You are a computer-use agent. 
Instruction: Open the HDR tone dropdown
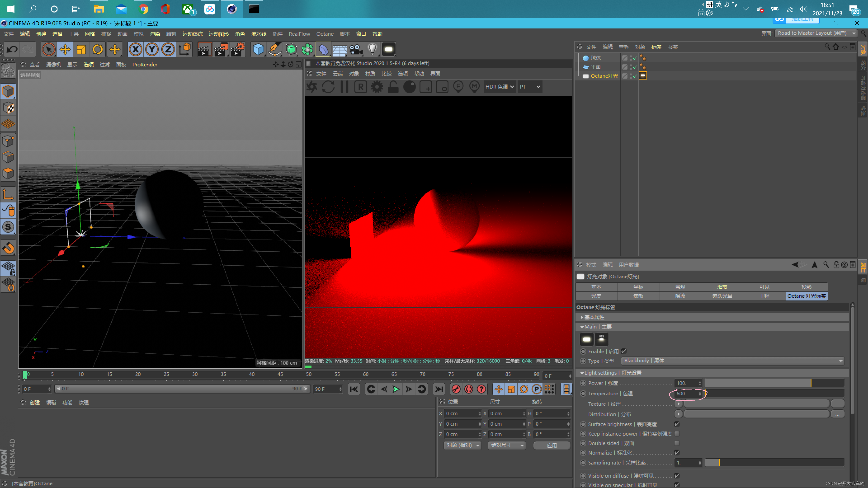(499, 87)
